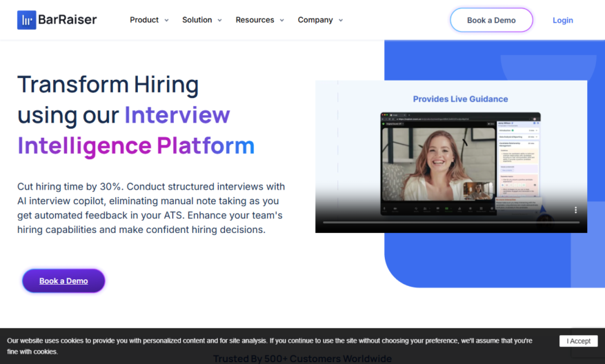Expand the Solution dropdown chevron

click(x=219, y=21)
